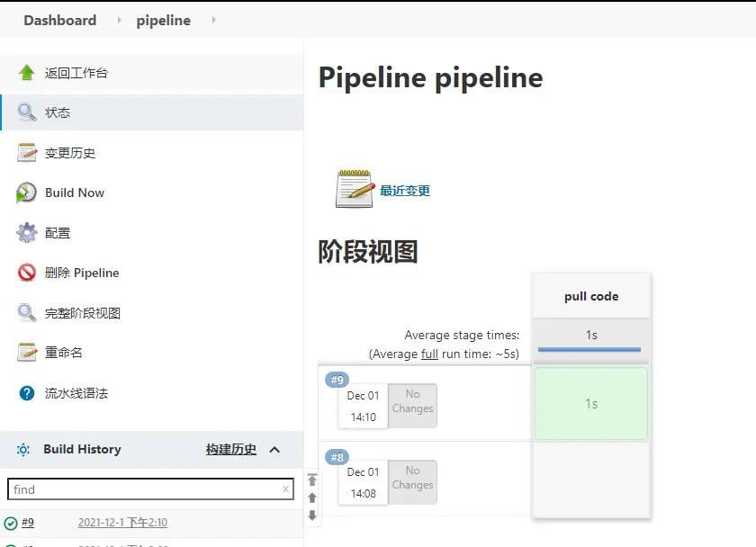Viewport: 756px width, 547px height.
Task: Click the magnifier icon next to 状态
Action: point(27,112)
